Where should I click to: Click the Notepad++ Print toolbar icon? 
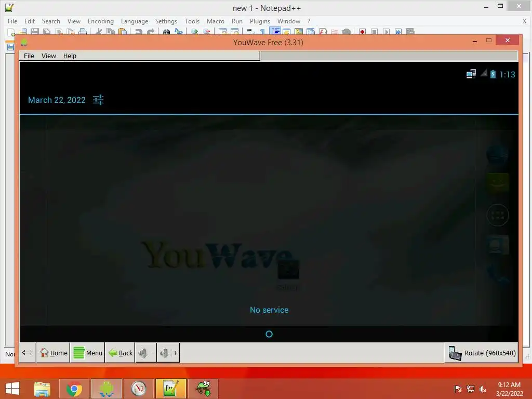coord(83,32)
